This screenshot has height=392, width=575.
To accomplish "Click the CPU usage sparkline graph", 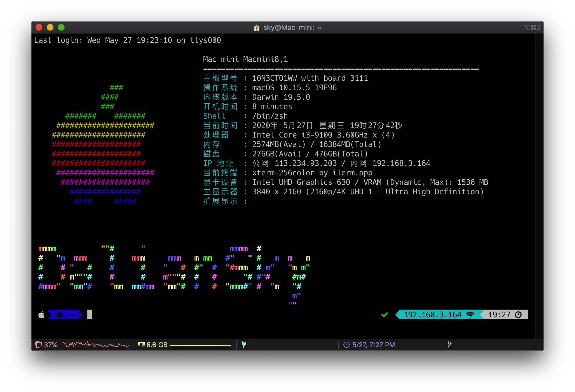I will point(96,345).
